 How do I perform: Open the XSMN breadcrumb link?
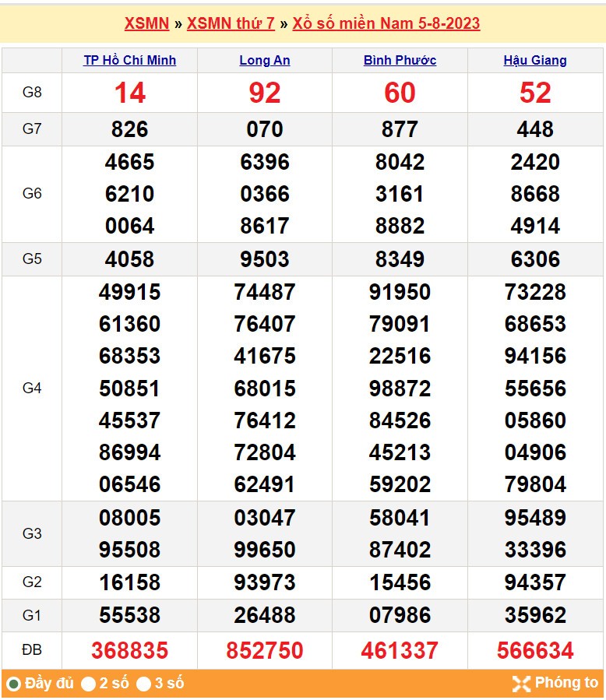click(x=146, y=23)
